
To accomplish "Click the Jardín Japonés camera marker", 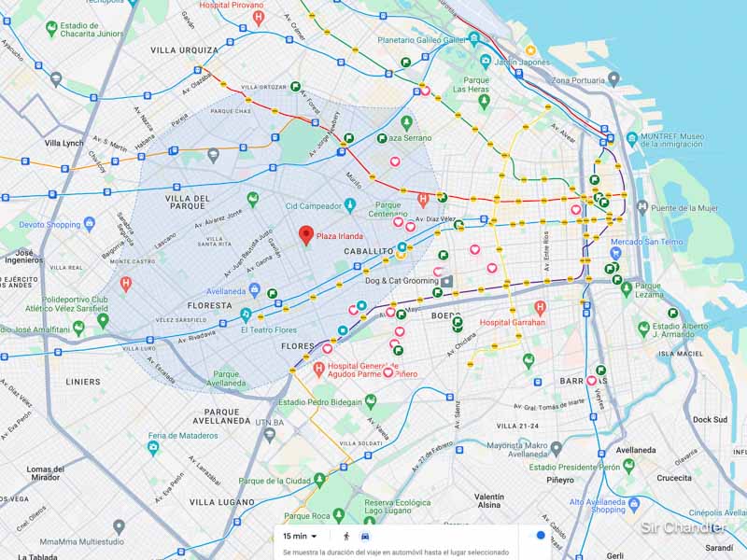I will (486, 61).
